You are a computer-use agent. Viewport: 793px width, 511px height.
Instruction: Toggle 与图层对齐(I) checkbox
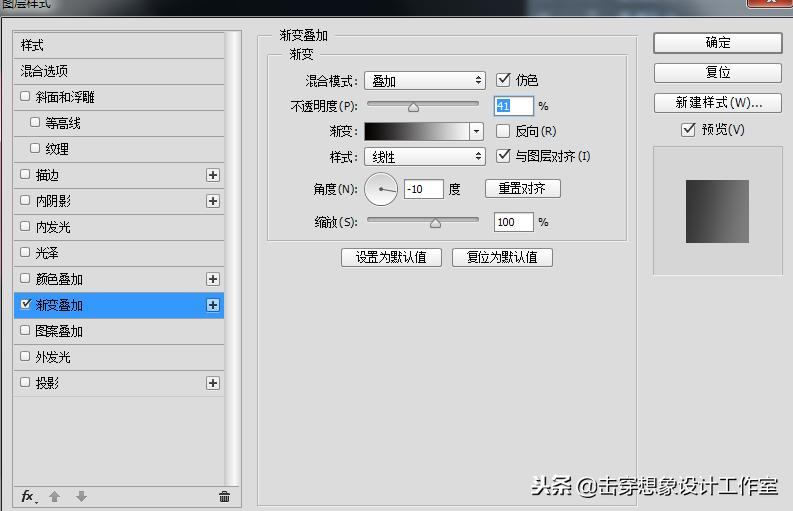coord(503,156)
